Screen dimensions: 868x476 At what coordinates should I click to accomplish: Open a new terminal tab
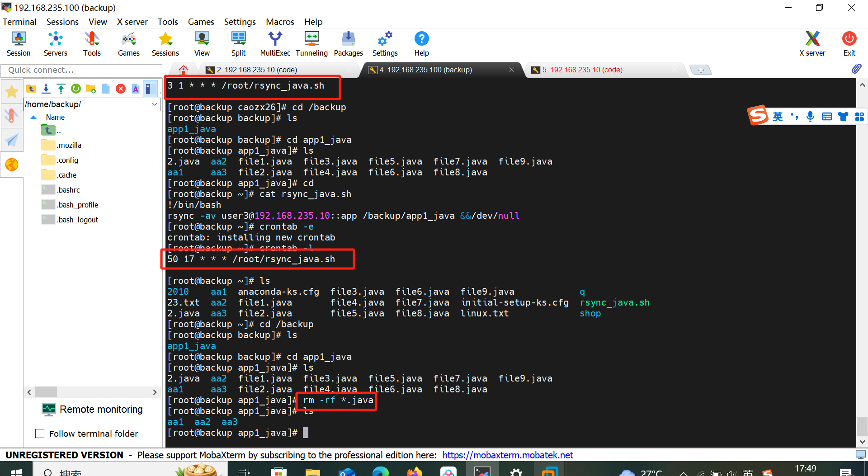point(700,70)
